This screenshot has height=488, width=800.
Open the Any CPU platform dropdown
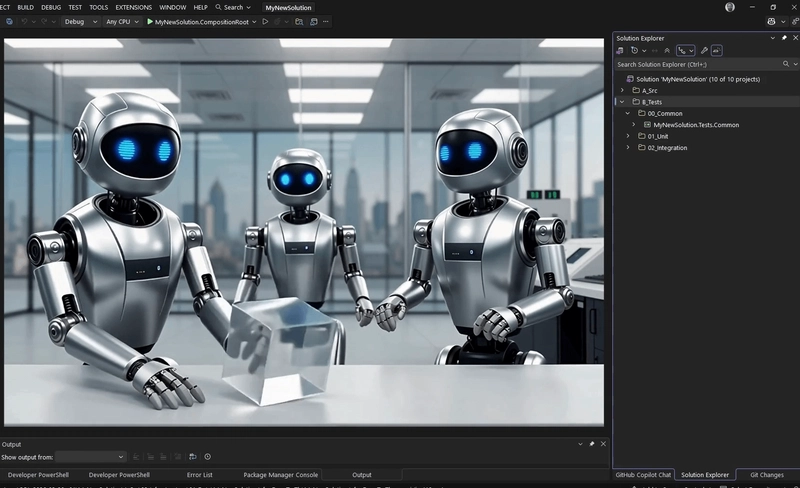122,21
